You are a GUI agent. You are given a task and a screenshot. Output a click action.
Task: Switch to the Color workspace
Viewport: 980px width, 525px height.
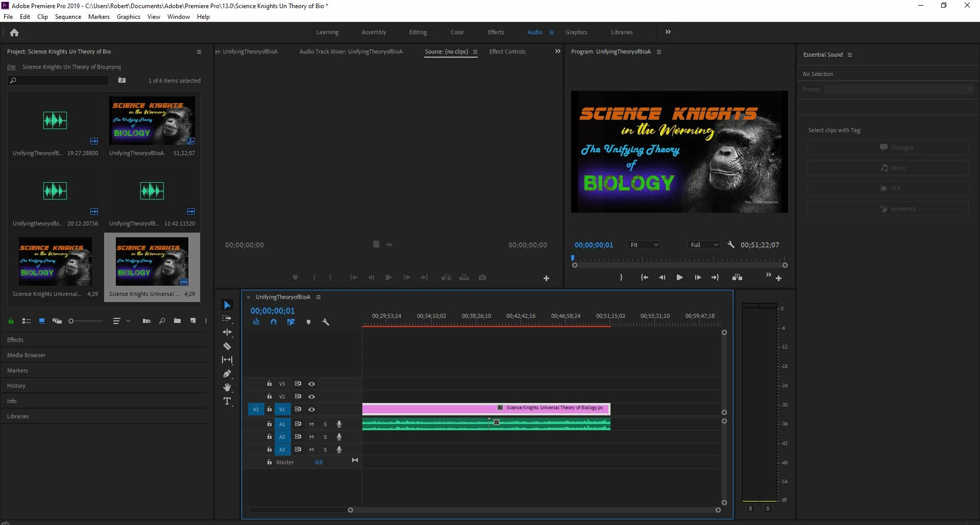click(457, 32)
